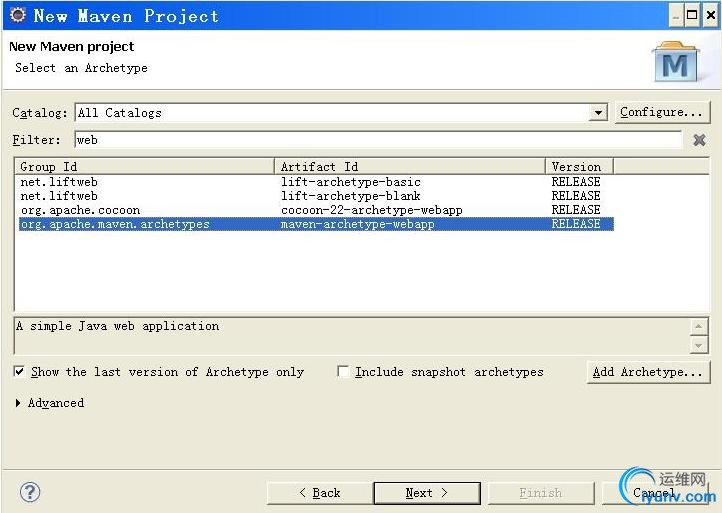Clear the filter text with the X icon
Viewport: 722px width, 513px height.
699,140
